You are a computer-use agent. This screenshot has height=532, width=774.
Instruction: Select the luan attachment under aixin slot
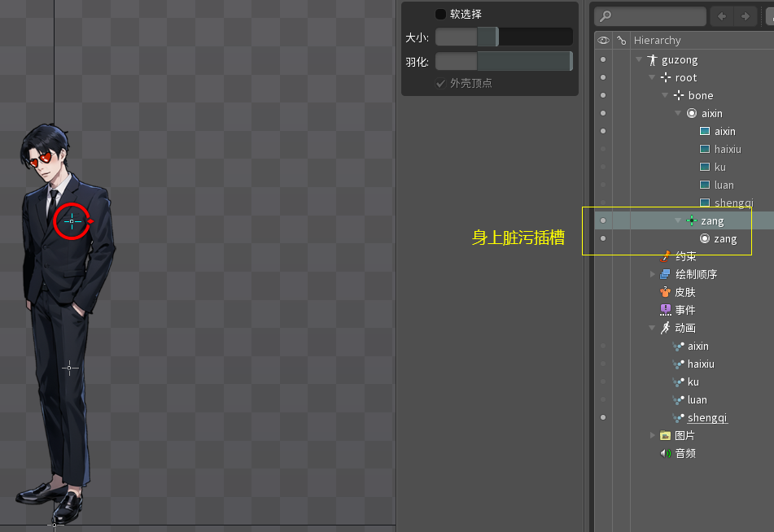coord(723,185)
